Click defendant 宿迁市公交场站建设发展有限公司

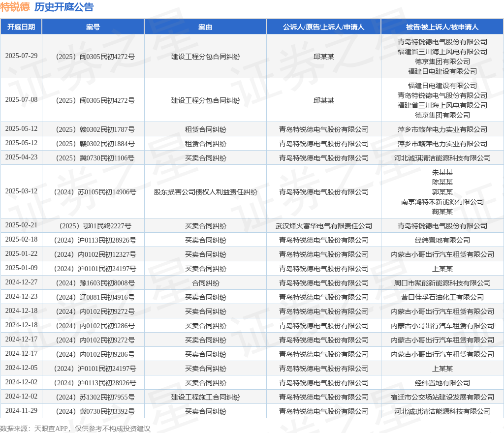[x=442, y=398]
